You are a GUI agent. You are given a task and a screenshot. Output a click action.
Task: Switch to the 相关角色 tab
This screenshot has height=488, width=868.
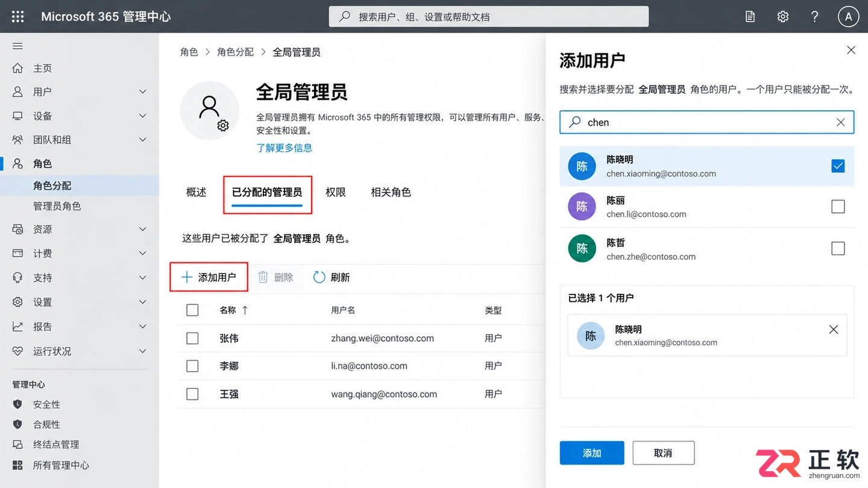click(391, 192)
